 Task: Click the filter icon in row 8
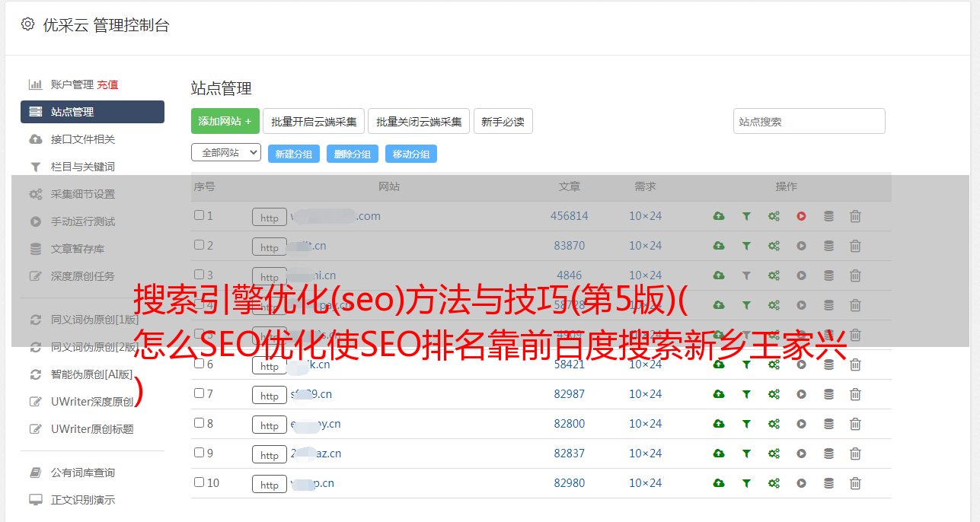point(746,424)
